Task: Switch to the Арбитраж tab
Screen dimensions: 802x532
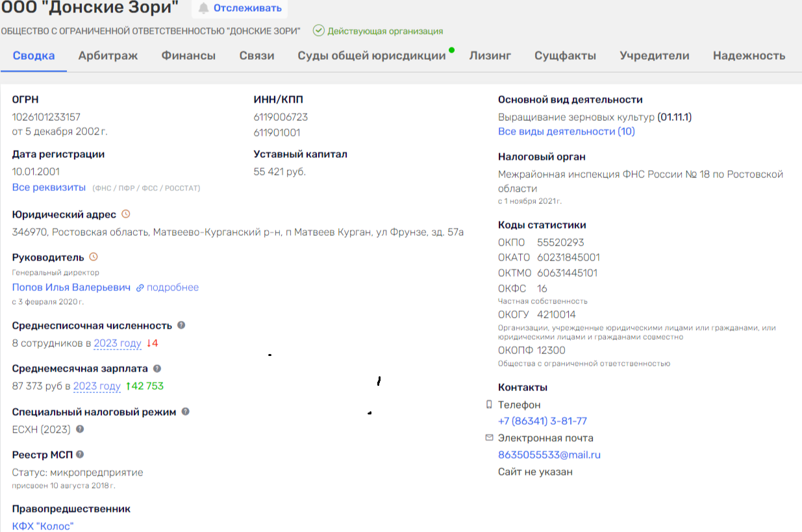Action: (108, 56)
